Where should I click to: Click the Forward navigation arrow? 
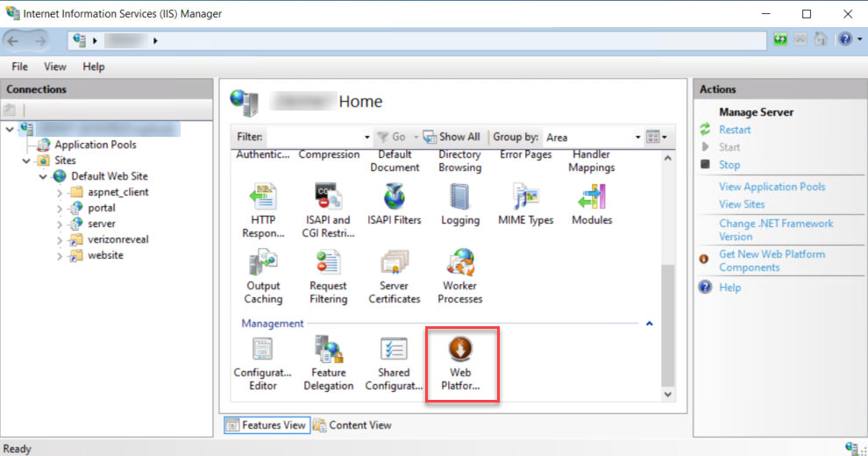(39, 40)
